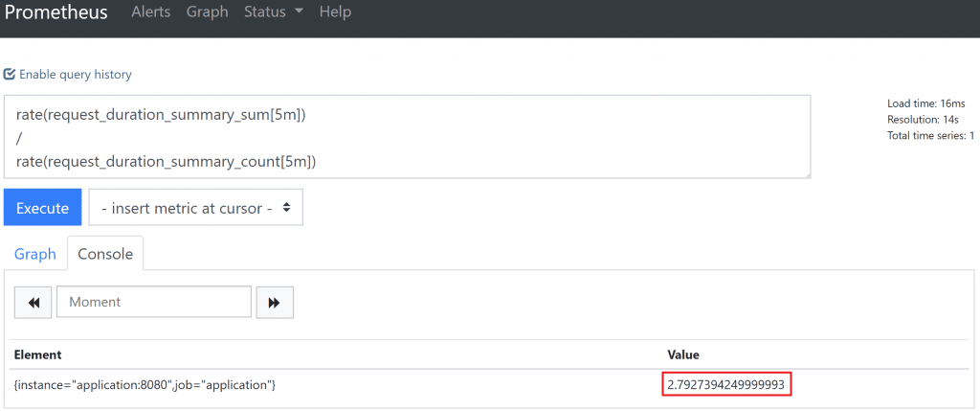This screenshot has height=411, width=980.
Task: Click the Total time series stat
Action: (x=930, y=136)
